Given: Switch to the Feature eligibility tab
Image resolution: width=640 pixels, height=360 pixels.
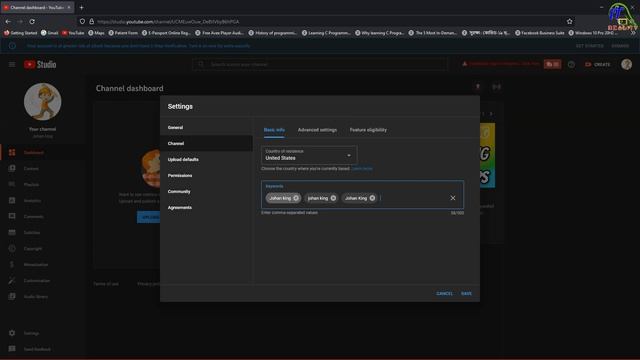Looking at the screenshot, I should pos(368,130).
